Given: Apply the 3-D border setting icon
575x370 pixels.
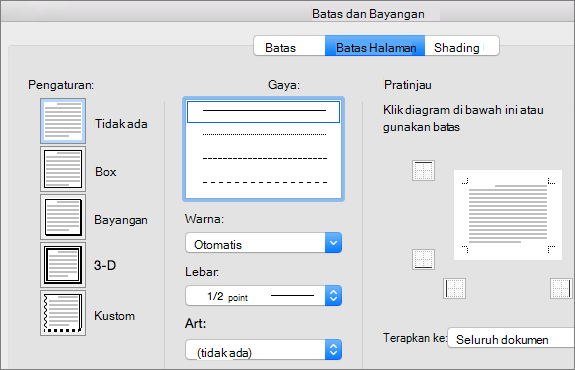Looking at the screenshot, I should (63, 265).
